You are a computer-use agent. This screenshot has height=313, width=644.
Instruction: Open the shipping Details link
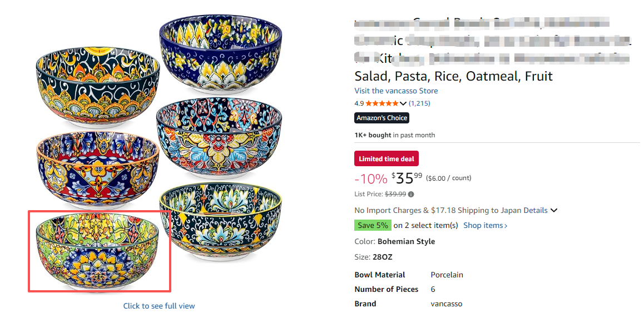click(536, 211)
